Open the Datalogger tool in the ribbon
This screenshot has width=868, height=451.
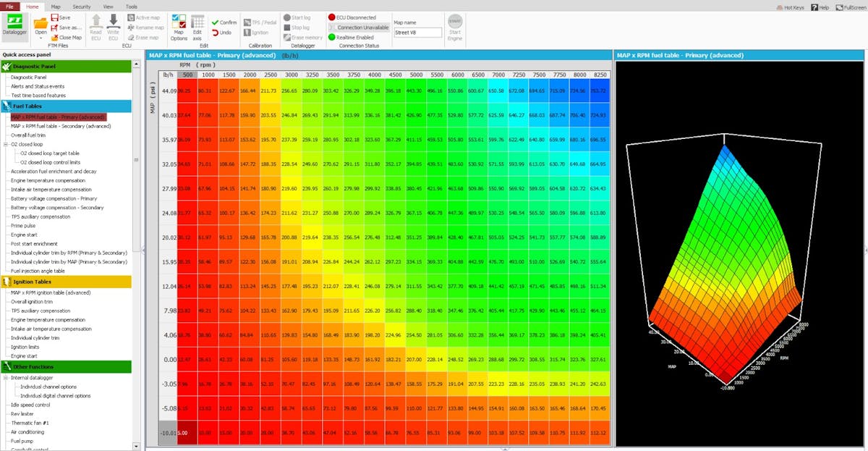tap(14, 25)
